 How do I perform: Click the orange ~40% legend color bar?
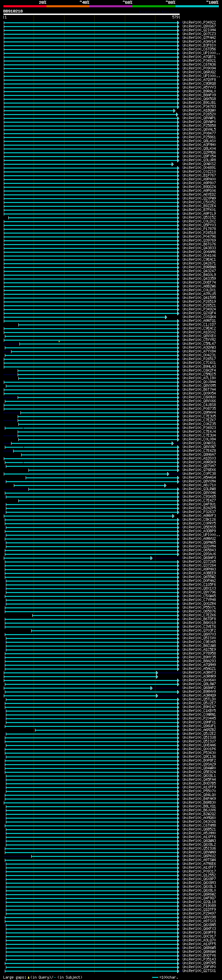click(x=68, y=6)
